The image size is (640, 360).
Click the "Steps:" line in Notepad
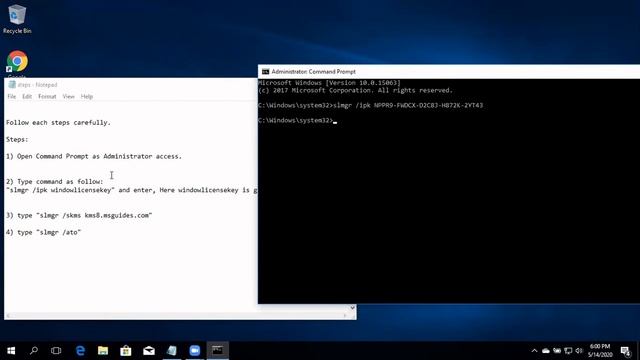[17, 139]
